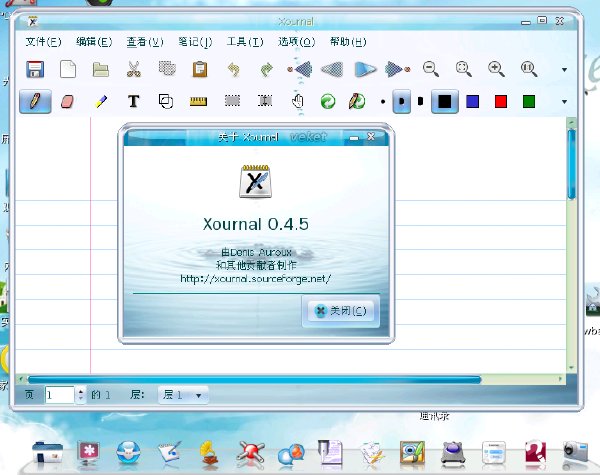600x475 pixels.
Task: Zoom out with minus magnifier
Action: (430, 69)
